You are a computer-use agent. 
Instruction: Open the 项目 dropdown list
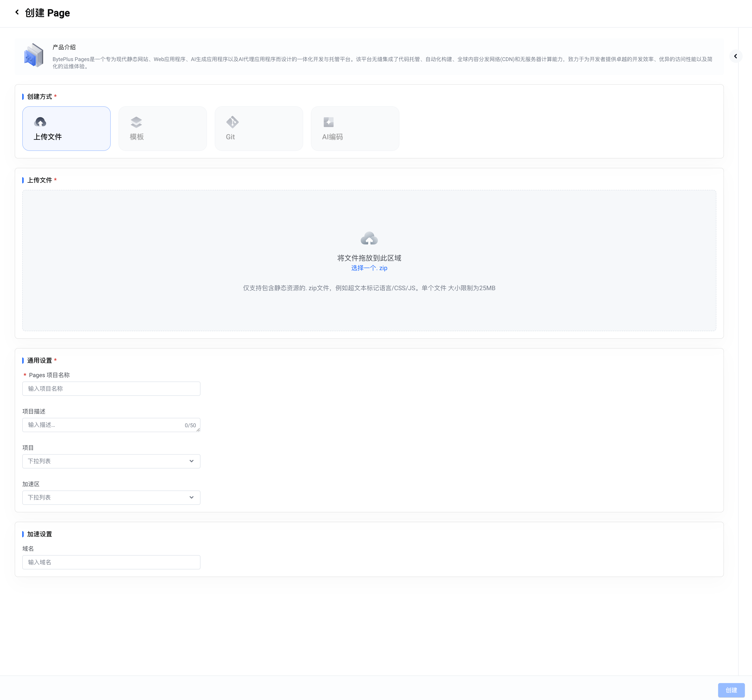coord(111,461)
